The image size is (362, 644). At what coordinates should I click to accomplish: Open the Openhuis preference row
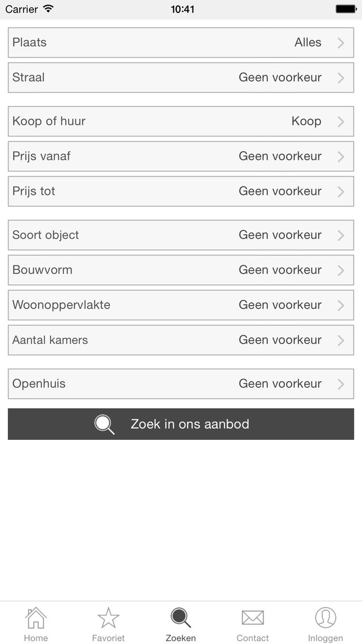click(x=181, y=384)
